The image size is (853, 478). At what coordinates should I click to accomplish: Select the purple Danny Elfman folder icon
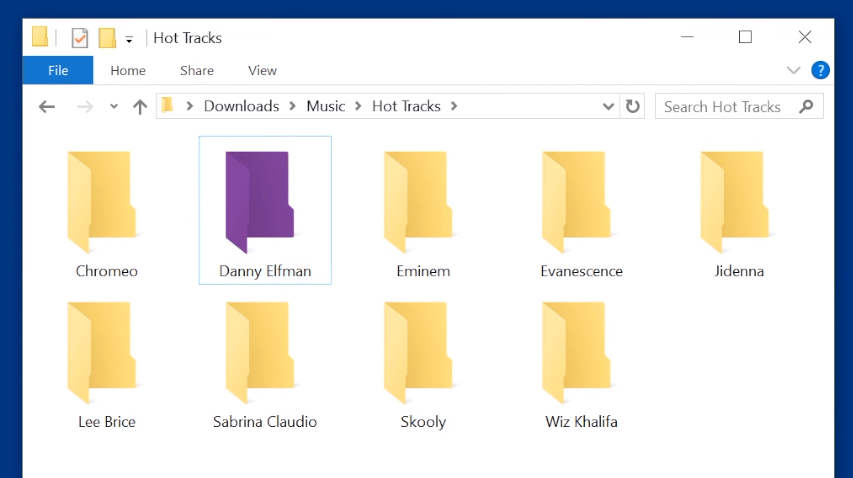(x=260, y=202)
